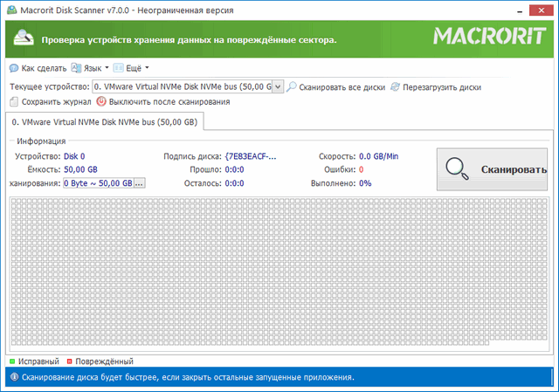Click the red 'Повреждённый' legend square
This screenshot has height=392, width=559.
[x=69, y=361]
